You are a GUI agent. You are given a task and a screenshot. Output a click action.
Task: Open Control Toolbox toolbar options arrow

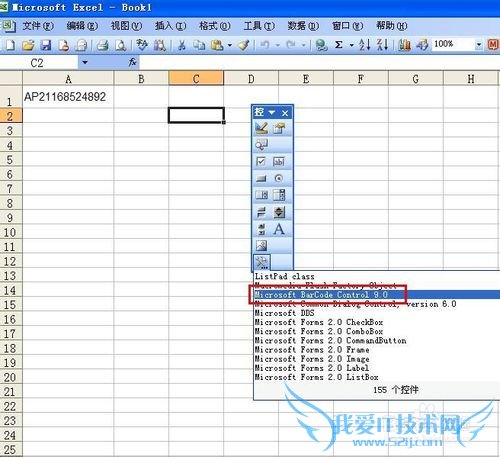pyautogui.click(x=272, y=113)
